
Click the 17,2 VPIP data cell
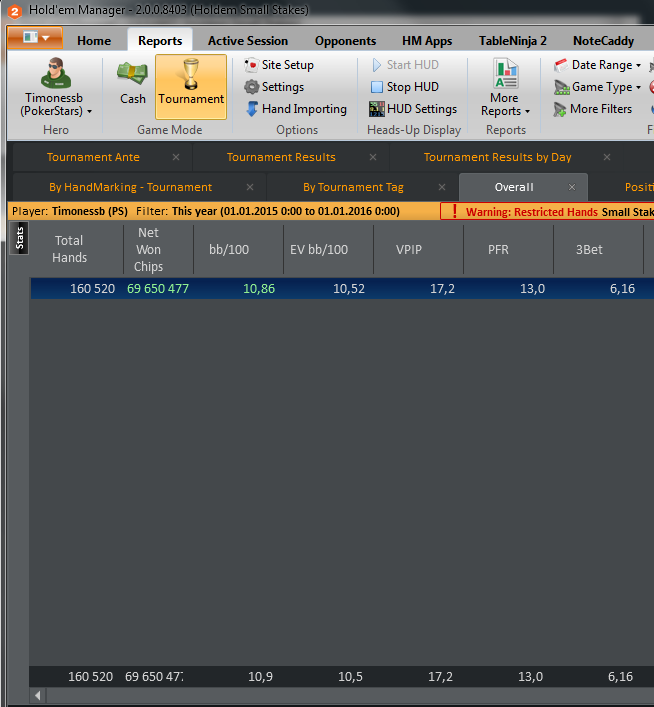point(442,289)
